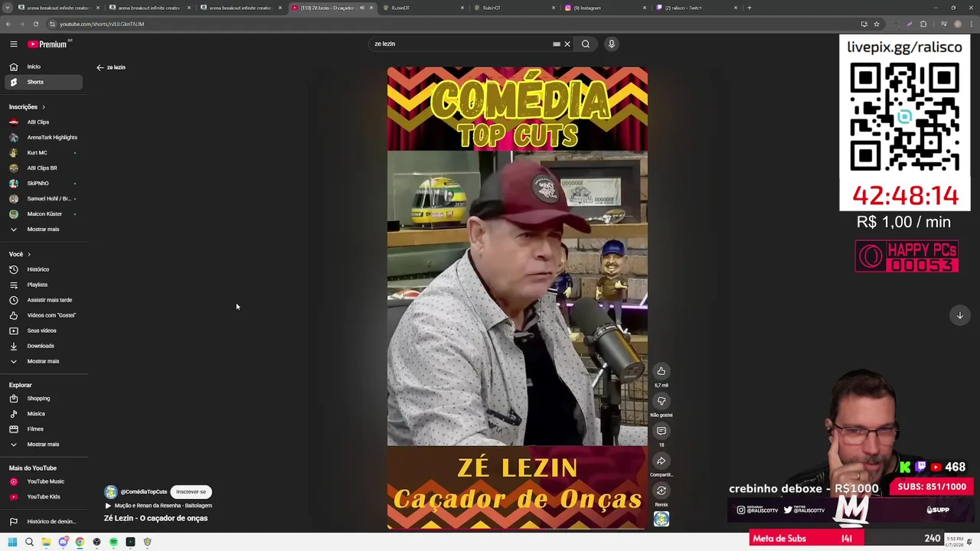The height and width of the screenshot is (551, 980).
Task: Expand Mostrar mais below Filmes
Action: click(42, 445)
